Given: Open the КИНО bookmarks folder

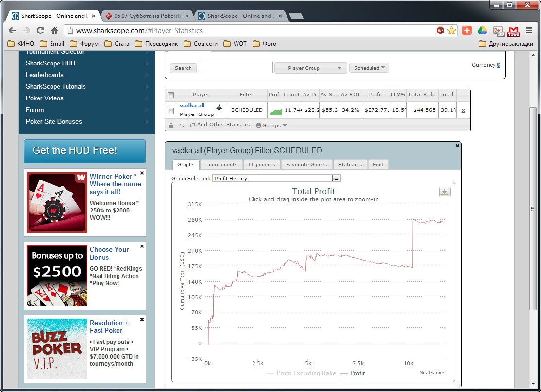Looking at the screenshot, I should point(21,44).
